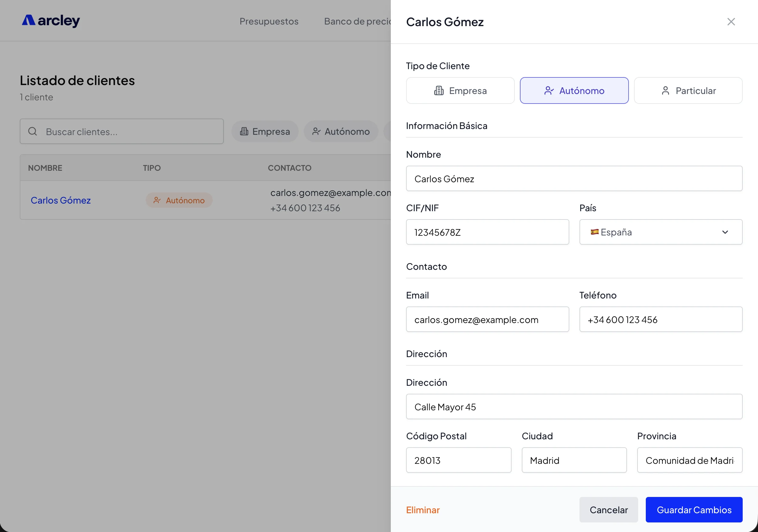Click the building icon on Empresa filter chip
Screen dimensions: 758x532
point(244,131)
